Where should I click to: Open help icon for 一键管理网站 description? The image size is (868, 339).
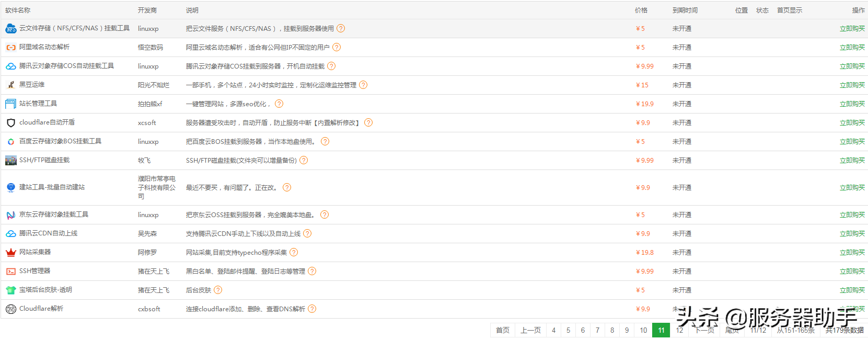(279, 104)
